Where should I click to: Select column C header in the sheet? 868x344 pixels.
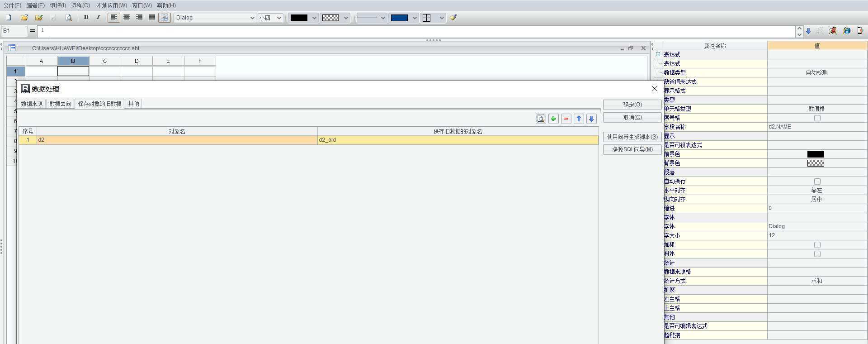[105, 61]
